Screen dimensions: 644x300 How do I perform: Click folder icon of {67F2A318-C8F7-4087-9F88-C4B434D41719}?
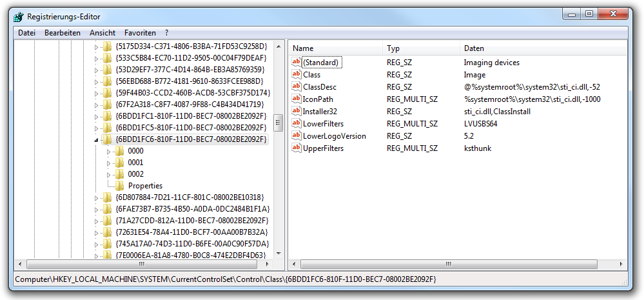click(x=107, y=104)
